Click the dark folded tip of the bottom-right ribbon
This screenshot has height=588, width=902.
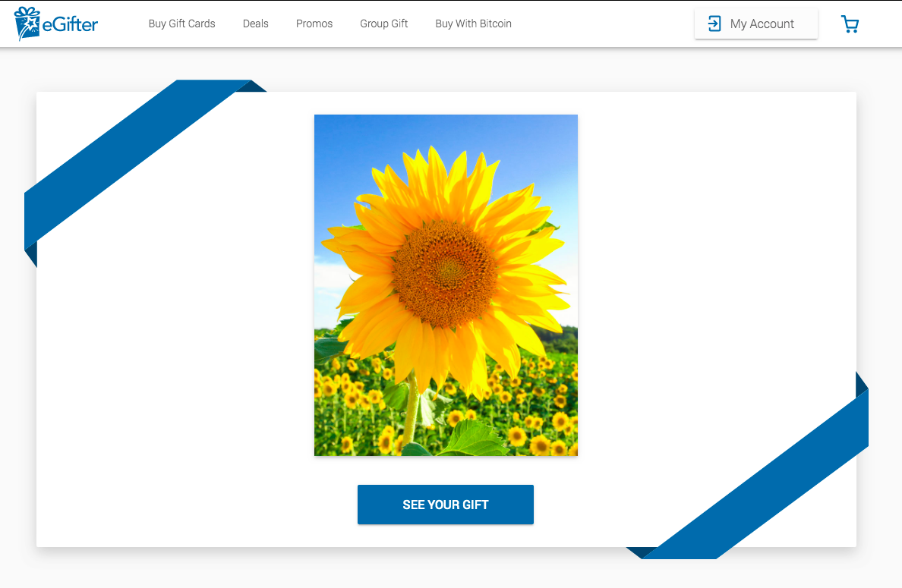click(x=862, y=385)
